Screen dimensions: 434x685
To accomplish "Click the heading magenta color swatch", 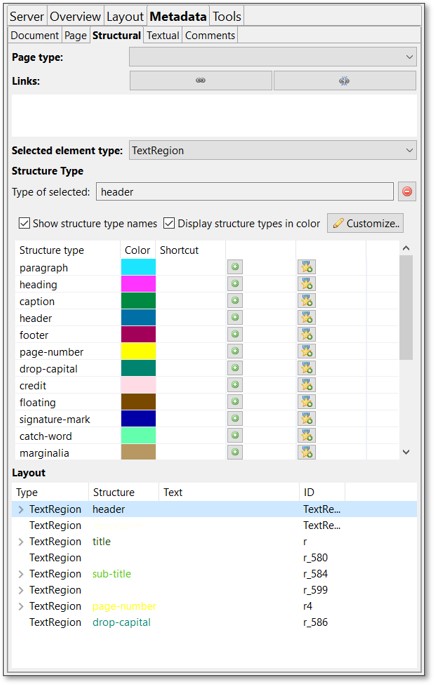I will pyautogui.click(x=138, y=284).
